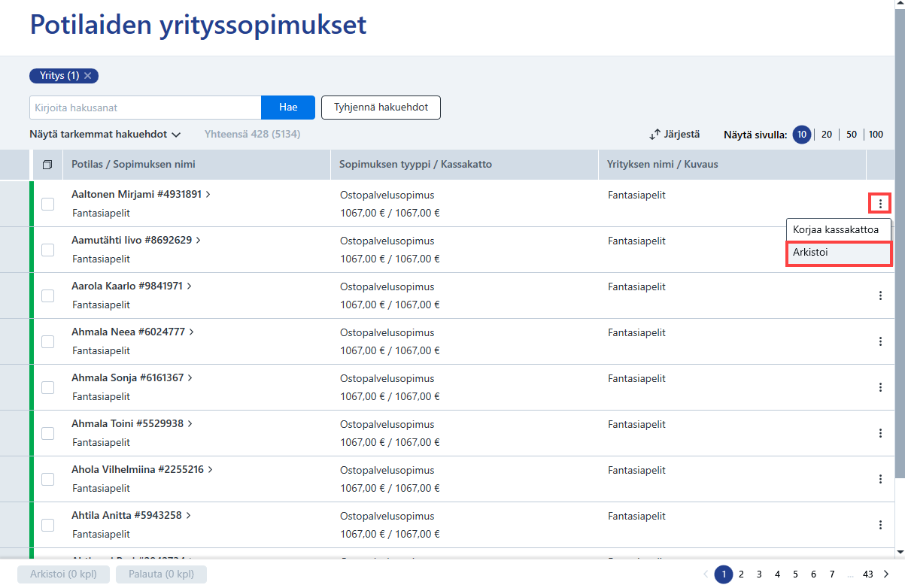Open patient Aamutähti Iivo #8692629

136,240
